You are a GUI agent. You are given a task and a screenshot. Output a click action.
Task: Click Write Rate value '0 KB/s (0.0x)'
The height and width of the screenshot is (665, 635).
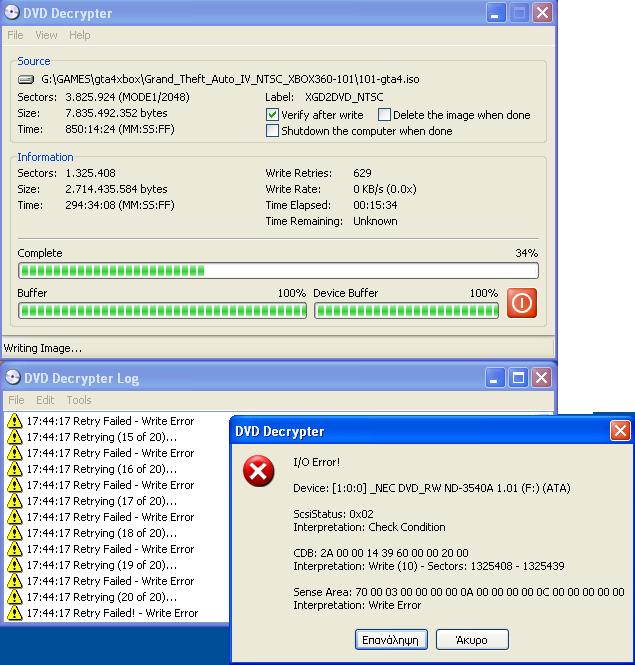click(x=385, y=189)
